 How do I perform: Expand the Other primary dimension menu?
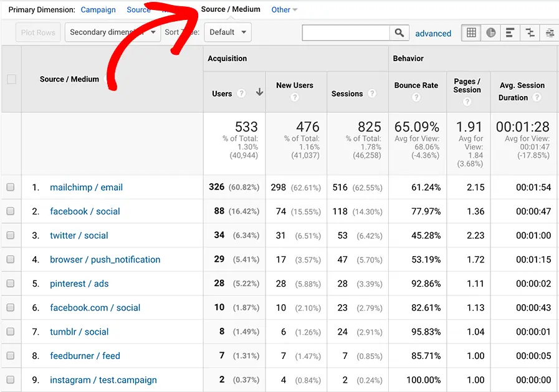tap(284, 9)
